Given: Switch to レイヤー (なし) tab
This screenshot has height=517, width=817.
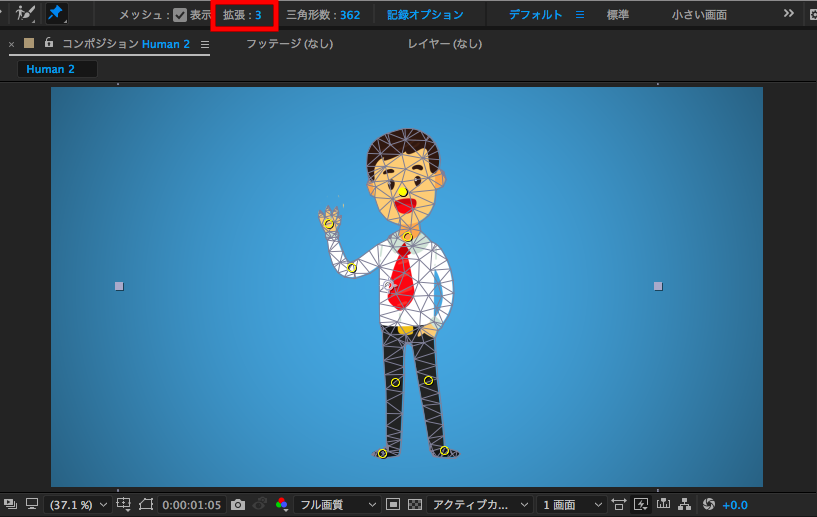Looking at the screenshot, I should (444, 44).
